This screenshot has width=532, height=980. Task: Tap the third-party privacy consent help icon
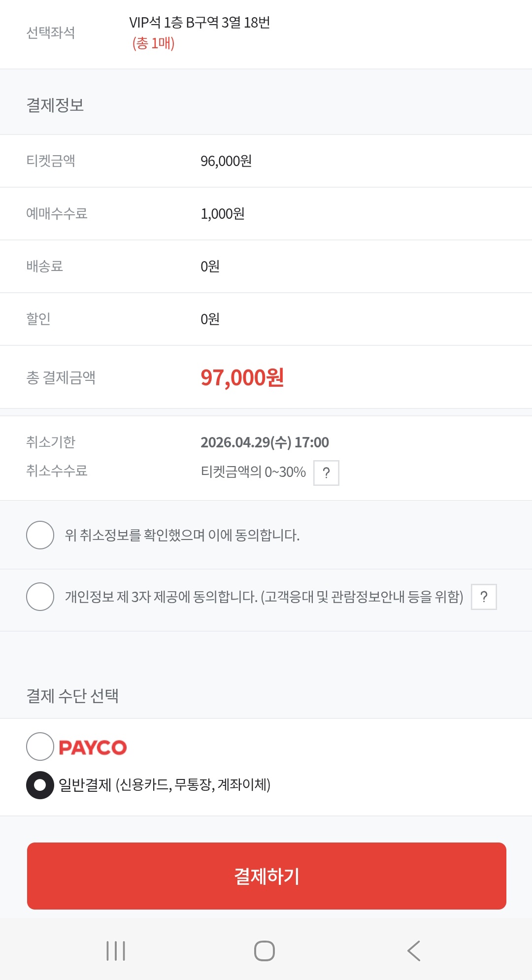(484, 597)
